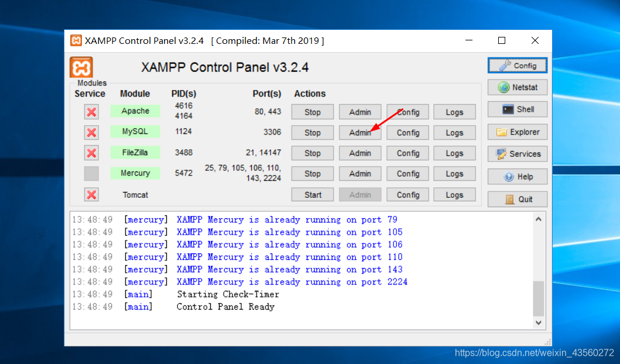
Task: Click MySQL port value 3306
Action: 272,132
